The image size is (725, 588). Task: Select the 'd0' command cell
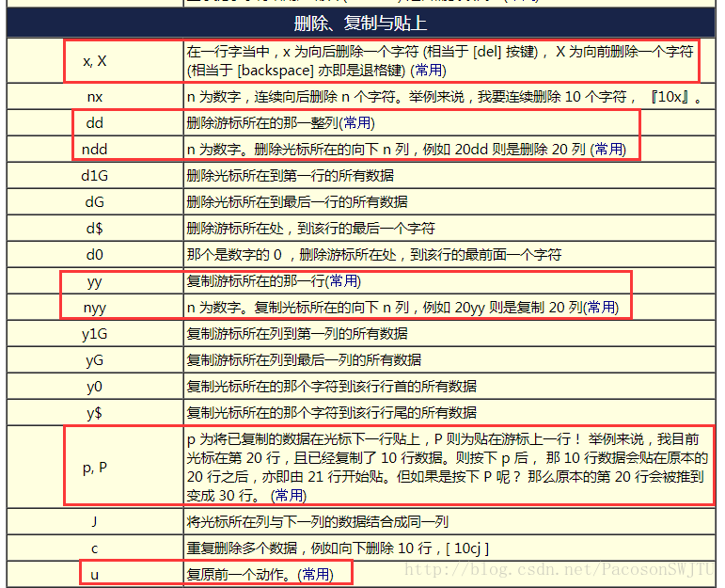95,255
